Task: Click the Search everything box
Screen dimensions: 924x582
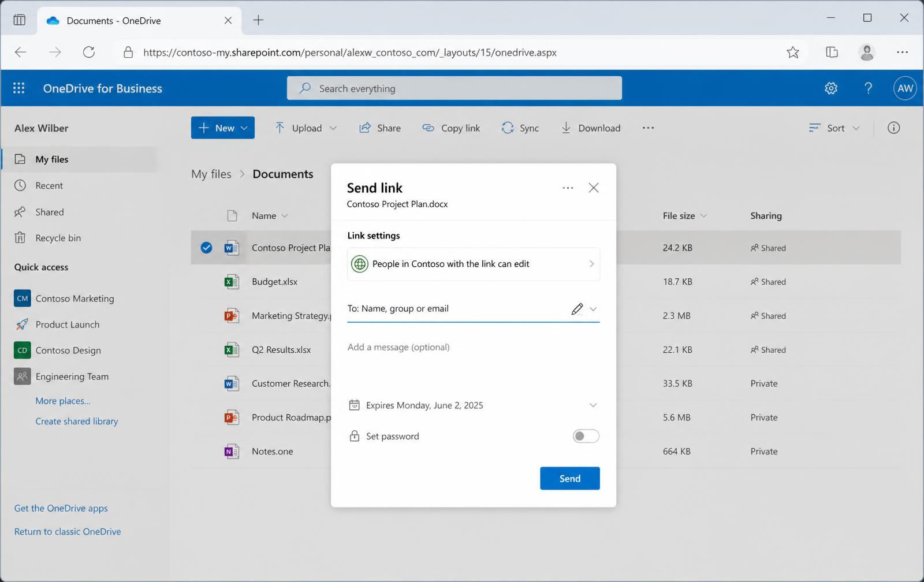Action: 454,88
